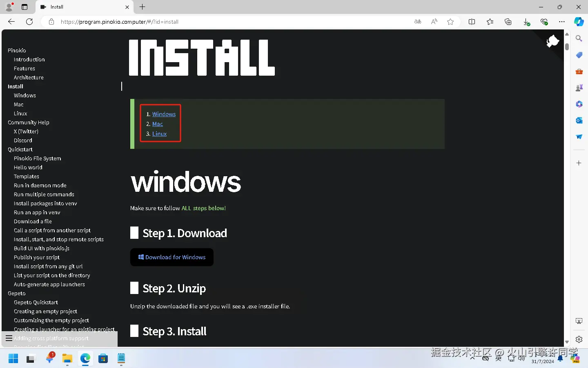This screenshot has width=588, height=368.
Task: Open Quickstart in the sidebar
Action: [x=20, y=149]
